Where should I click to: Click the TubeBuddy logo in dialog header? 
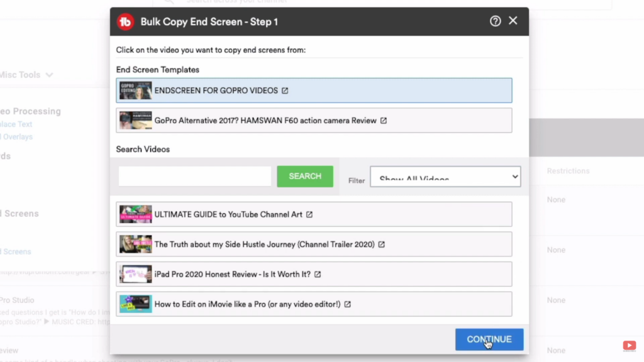125,22
